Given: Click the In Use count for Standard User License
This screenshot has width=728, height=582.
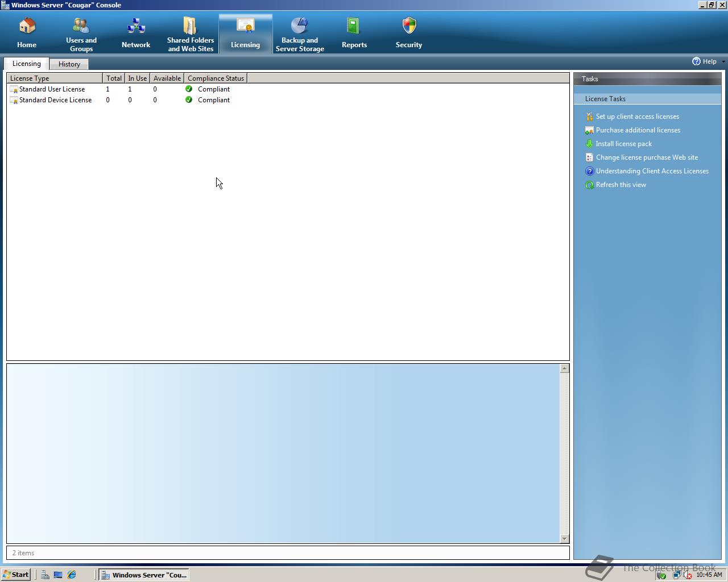Looking at the screenshot, I should 130,89.
